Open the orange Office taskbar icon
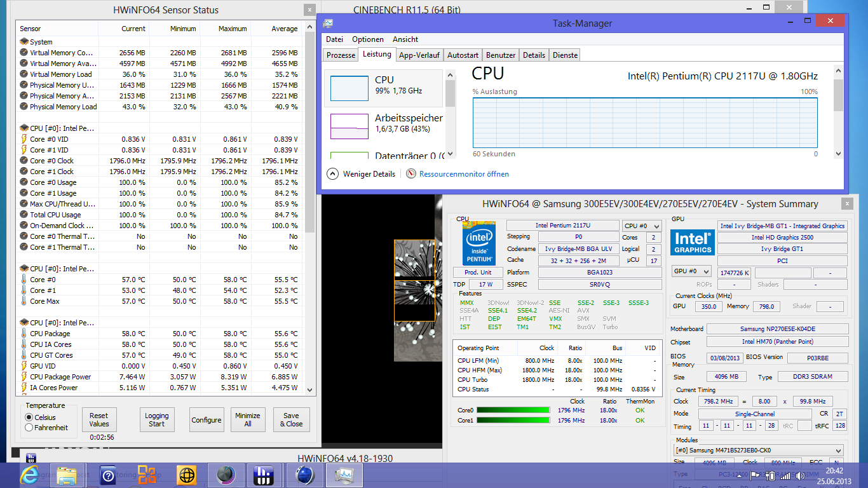Viewport: 868px width, 488px height. (147, 475)
